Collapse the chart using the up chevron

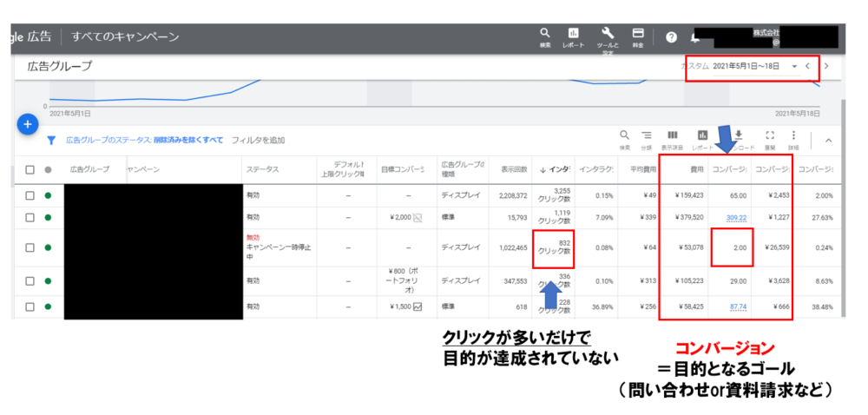[827, 140]
